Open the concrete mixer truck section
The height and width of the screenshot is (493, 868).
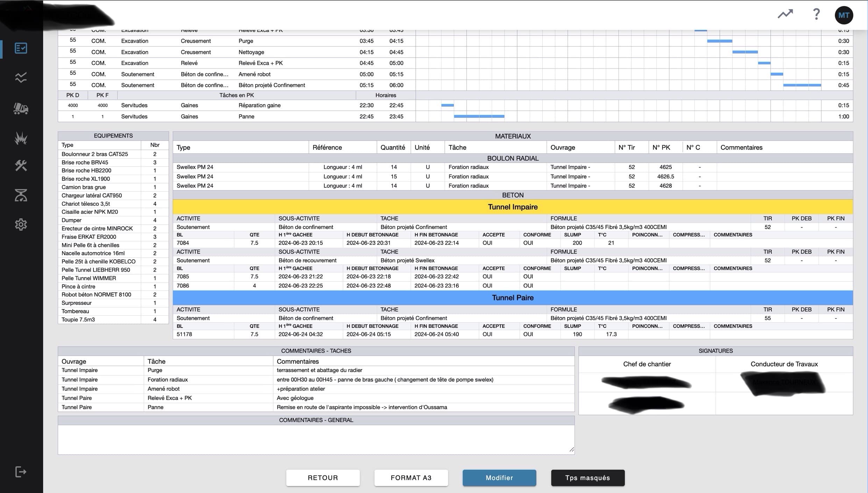(21, 108)
